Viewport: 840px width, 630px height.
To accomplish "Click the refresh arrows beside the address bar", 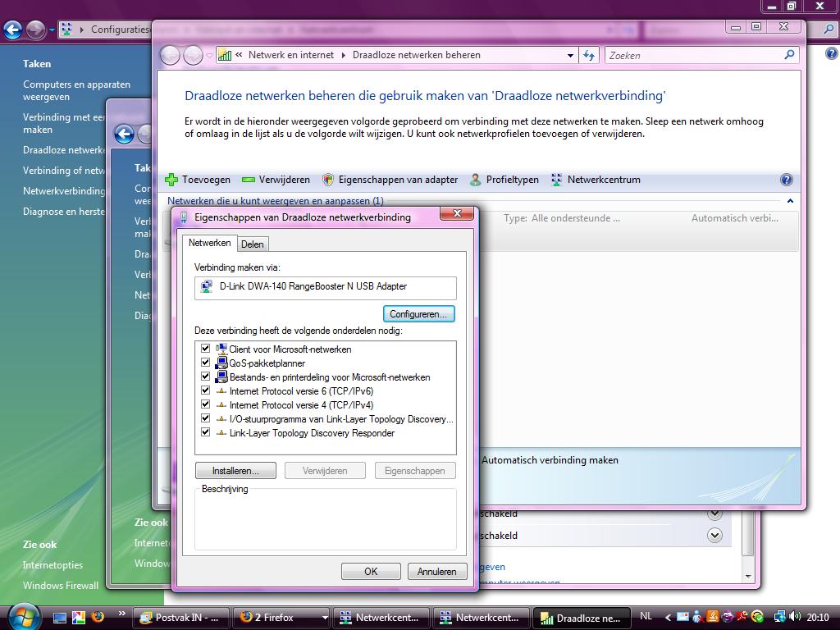I will (x=589, y=55).
